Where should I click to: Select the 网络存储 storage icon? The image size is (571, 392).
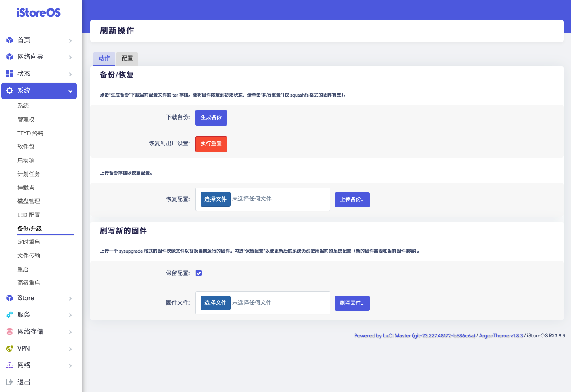tap(9, 331)
